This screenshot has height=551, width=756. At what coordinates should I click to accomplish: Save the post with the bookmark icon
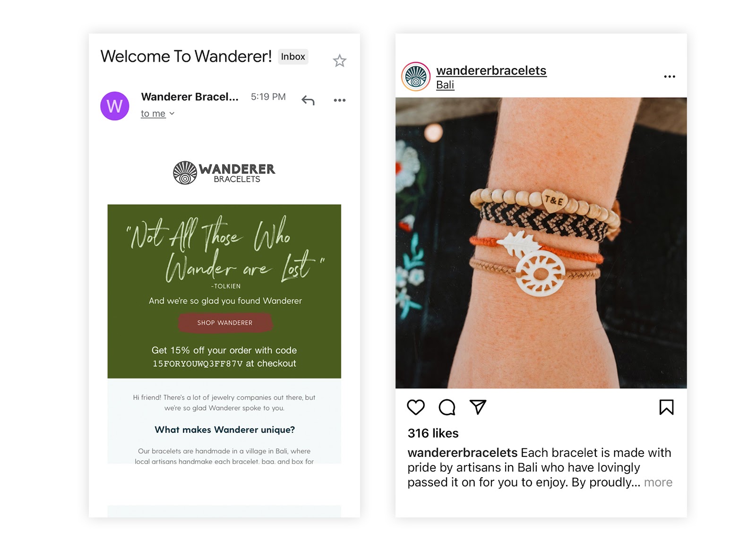click(x=666, y=407)
